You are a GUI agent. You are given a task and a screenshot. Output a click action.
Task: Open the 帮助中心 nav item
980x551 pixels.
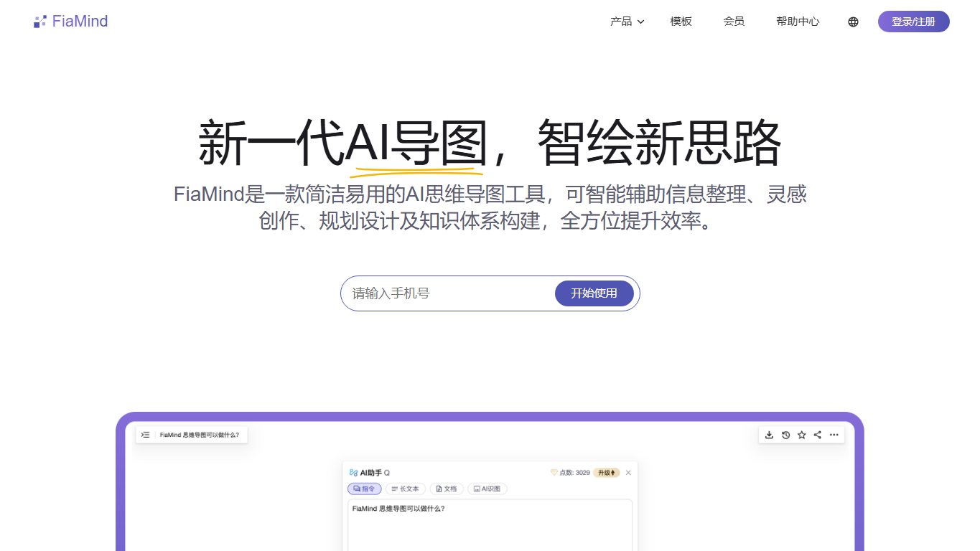coord(798,22)
